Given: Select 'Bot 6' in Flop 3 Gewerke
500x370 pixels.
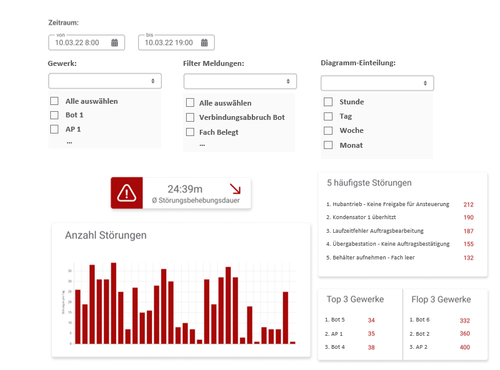Looking at the screenshot, I should pyautogui.click(x=420, y=320).
